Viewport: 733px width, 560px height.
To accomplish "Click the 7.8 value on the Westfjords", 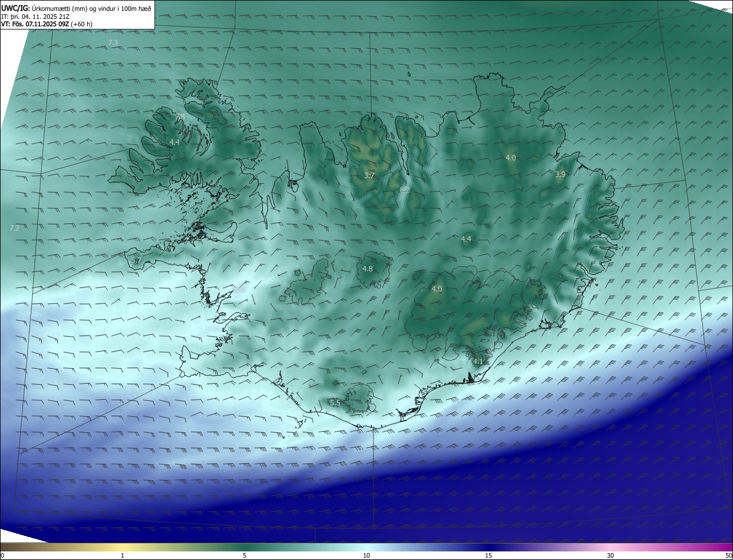I will (180, 117).
